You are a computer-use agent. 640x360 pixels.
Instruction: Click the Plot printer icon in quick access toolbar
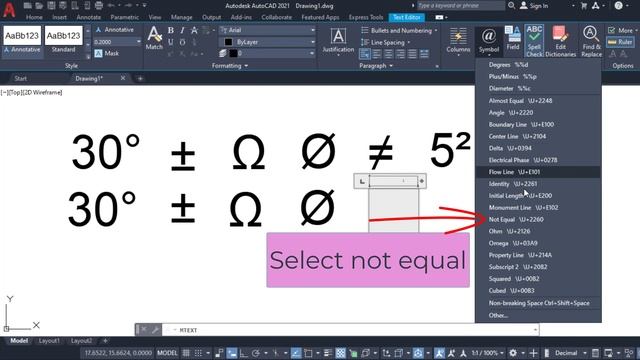[99, 6]
